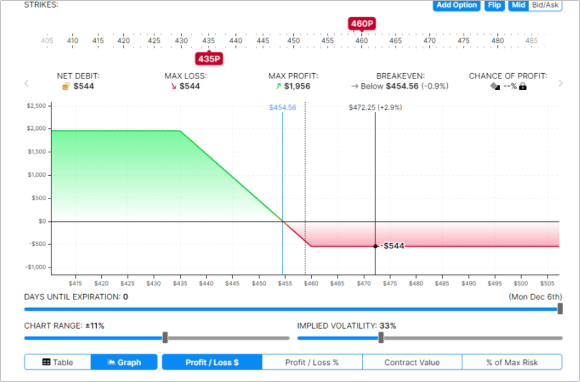Click the breakeven arrow icon
The image size is (580, 382).
[x=355, y=87]
